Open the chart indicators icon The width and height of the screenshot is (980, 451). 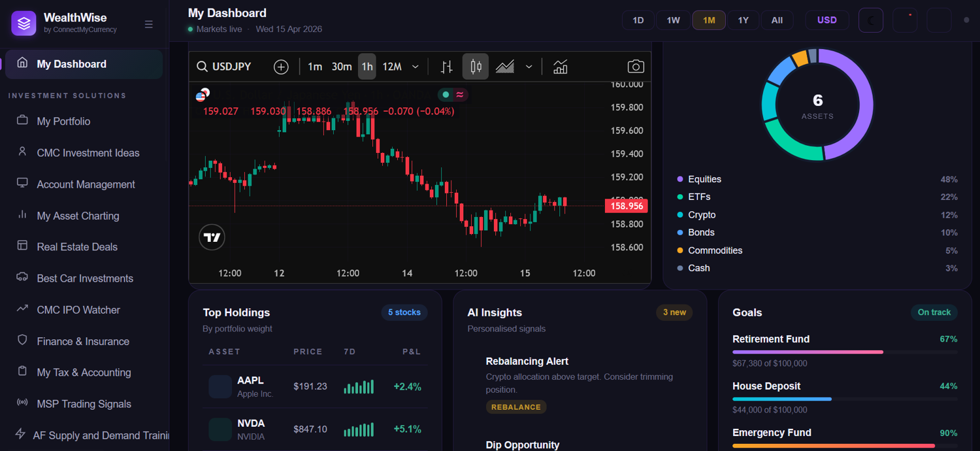coord(560,67)
